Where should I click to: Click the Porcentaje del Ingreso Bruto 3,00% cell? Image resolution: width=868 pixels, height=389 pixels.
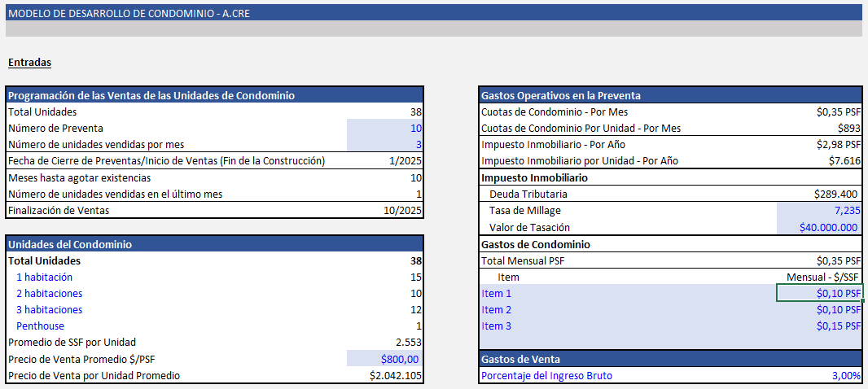(x=818, y=376)
